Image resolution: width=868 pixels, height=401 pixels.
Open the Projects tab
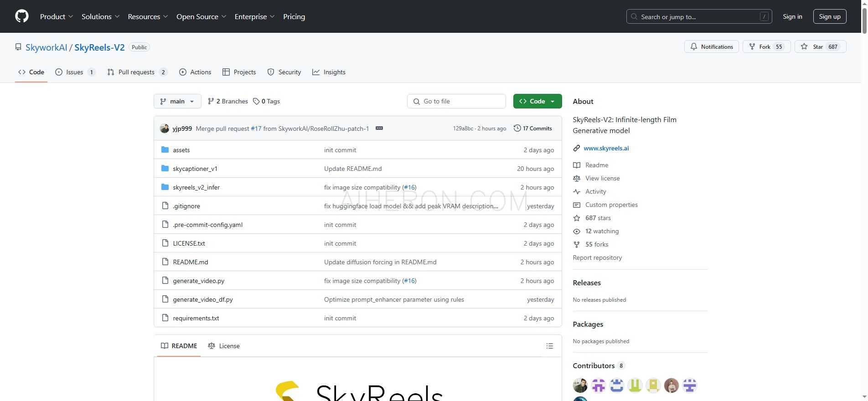(239, 72)
